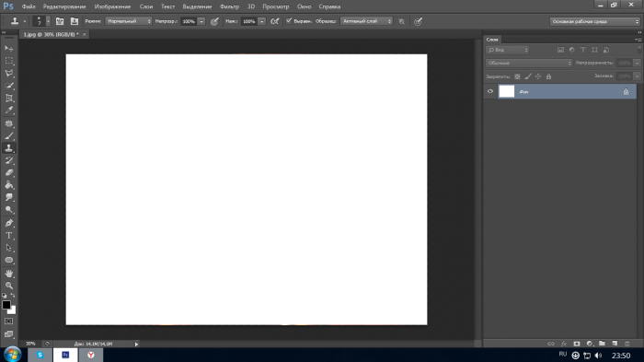
Task: Select the Crop tool
Action: (x=9, y=98)
